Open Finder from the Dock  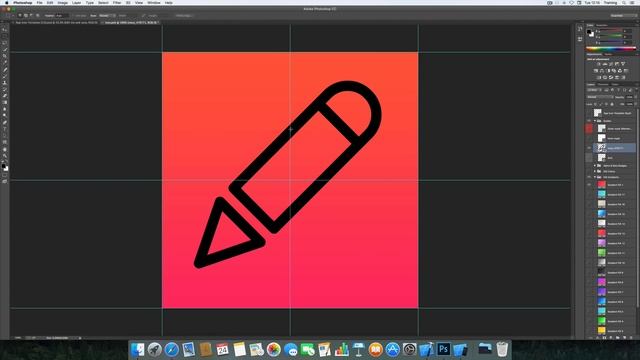pos(138,349)
